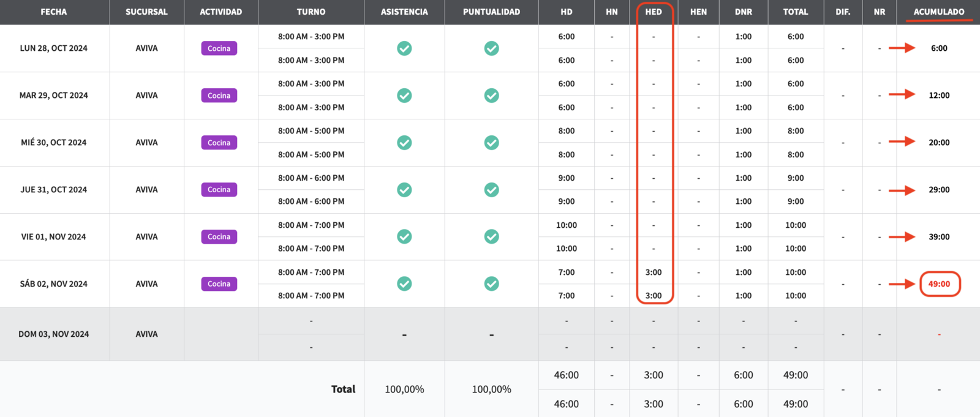Viewport: 980px width, 417px height.
Task: Click the ACUMULADO column header
Action: click(938, 12)
